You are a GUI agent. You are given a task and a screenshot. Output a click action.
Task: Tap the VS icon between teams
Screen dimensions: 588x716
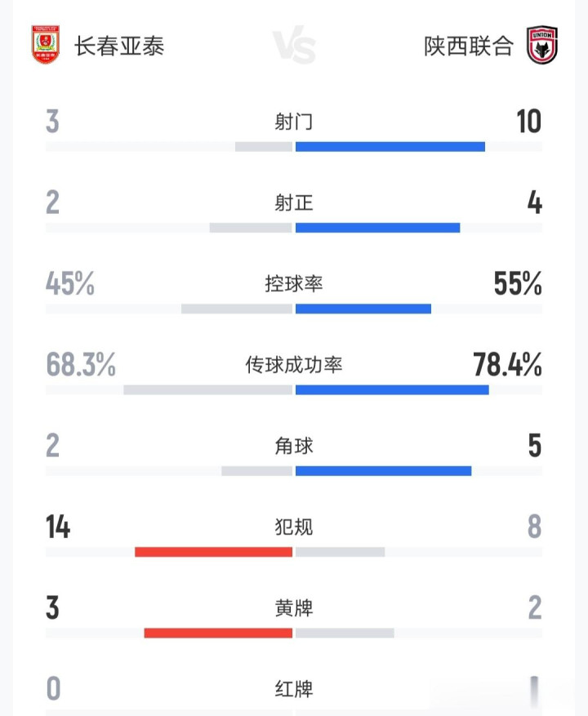point(294,47)
